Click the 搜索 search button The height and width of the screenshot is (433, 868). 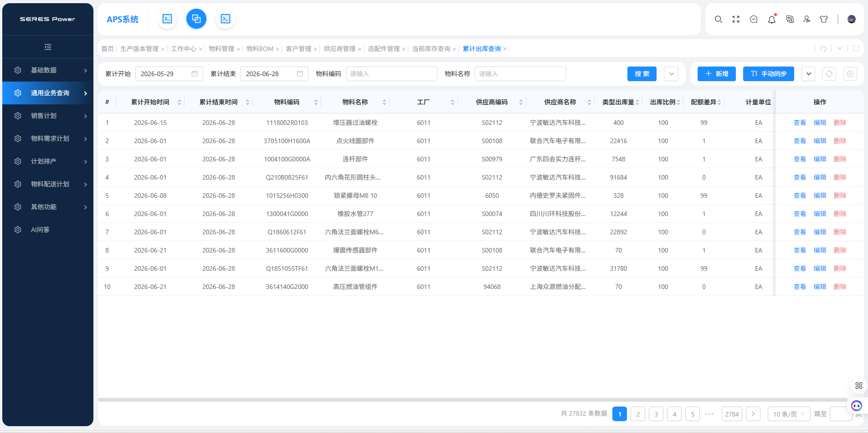coord(642,74)
